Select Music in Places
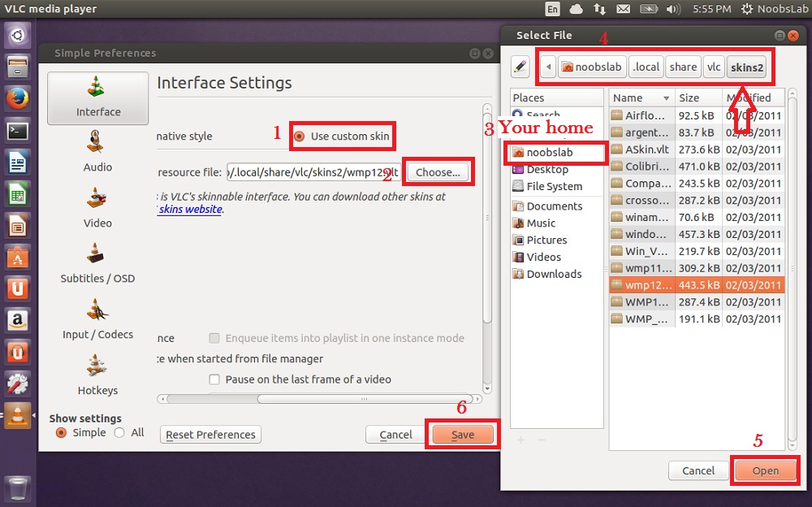This screenshot has width=812, height=507. pyautogui.click(x=557, y=223)
